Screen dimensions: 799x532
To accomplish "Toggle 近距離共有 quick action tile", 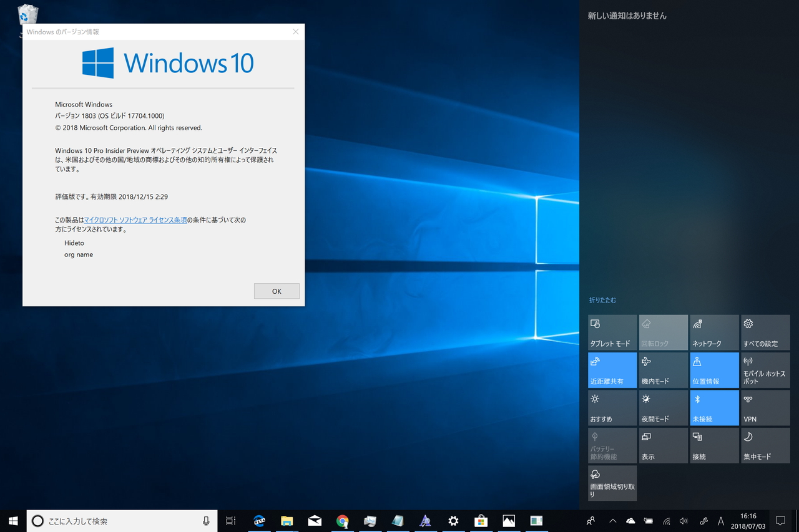I will pyautogui.click(x=612, y=370).
